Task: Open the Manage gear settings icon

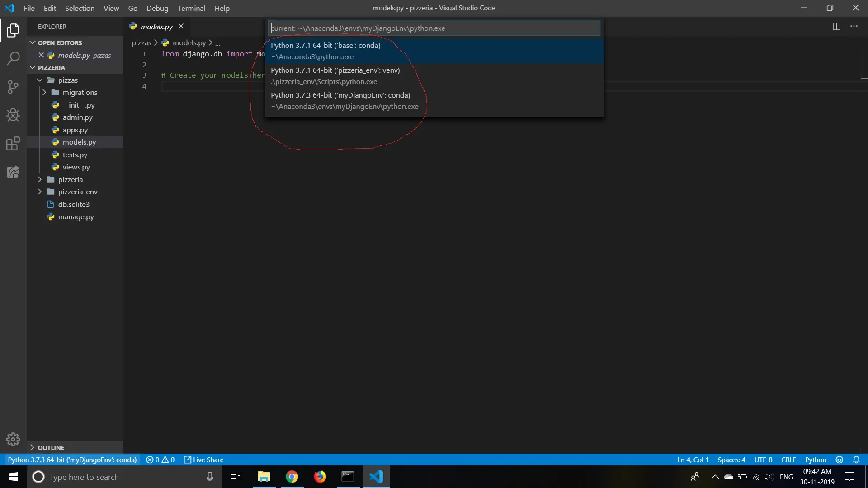Action: pos(13,439)
